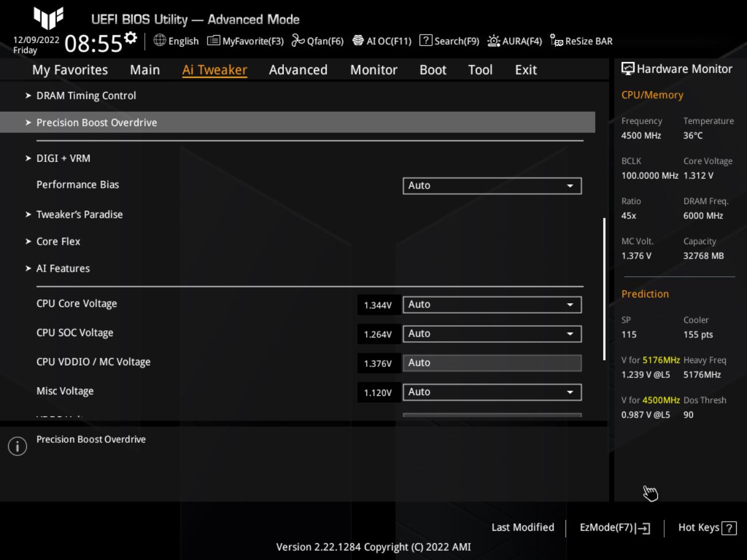Open CPU Core Voltage dropdown

(492, 304)
